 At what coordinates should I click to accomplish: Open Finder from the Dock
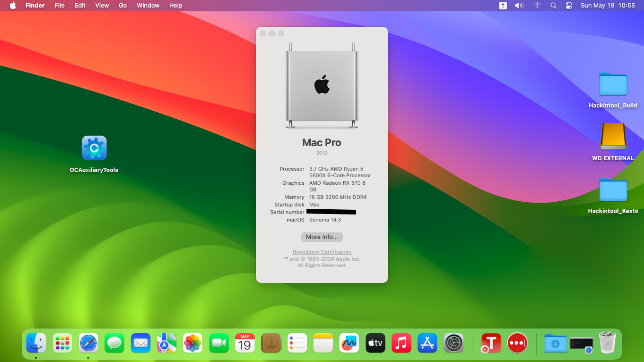(36, 343)
